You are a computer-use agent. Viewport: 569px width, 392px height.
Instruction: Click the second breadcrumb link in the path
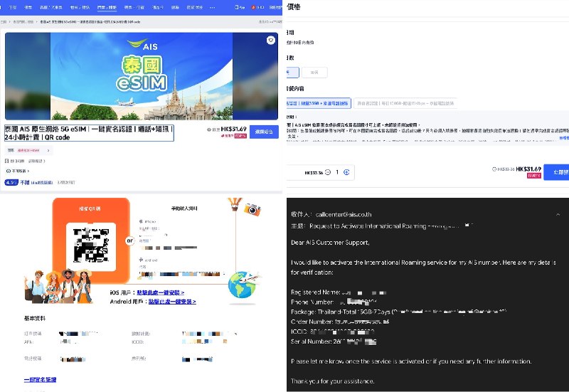click(23, 22)
